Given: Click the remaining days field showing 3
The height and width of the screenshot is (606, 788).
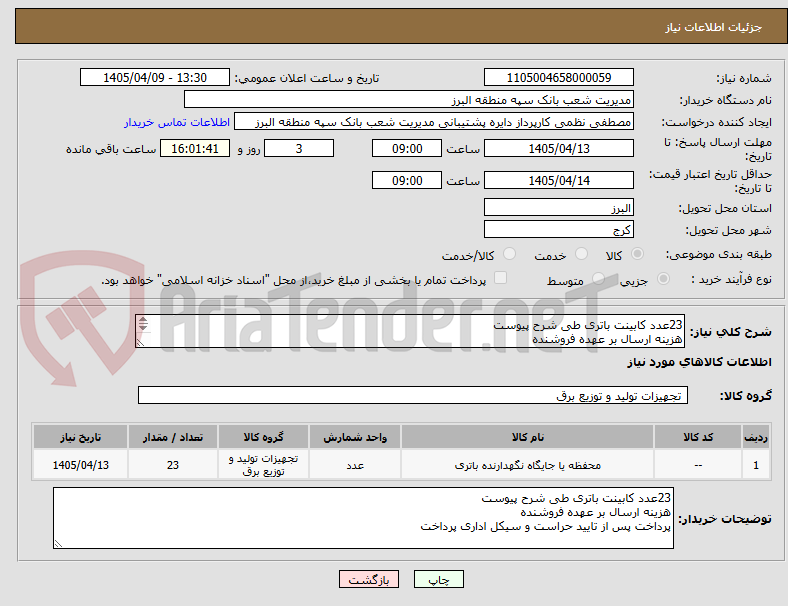Looking at the screenshot, I should pyautogui.click(x=299, y=148).
